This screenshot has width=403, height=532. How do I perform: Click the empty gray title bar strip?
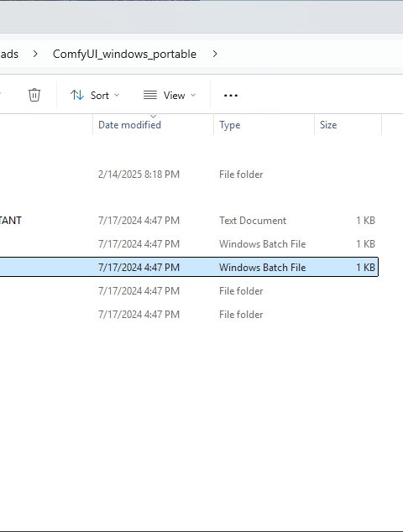pos(201,17)
